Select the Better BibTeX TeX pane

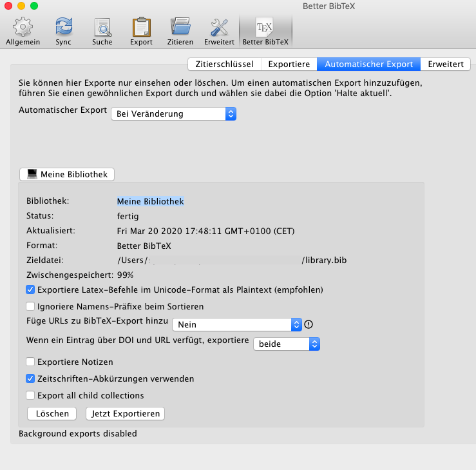tap(265, 32)
